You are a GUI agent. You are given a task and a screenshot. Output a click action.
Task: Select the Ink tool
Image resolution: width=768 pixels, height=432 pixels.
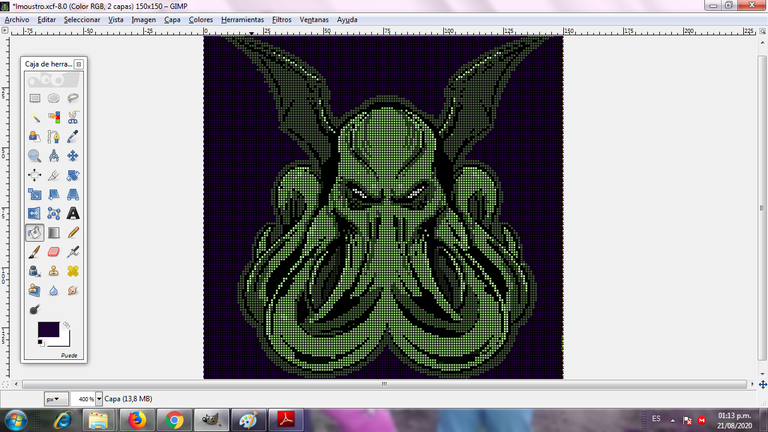point(34,271)
